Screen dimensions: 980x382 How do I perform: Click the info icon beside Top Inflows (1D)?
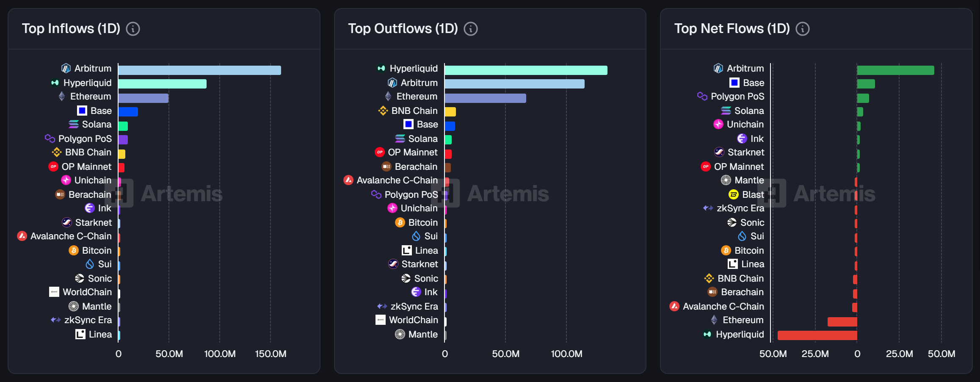coord(133,29)
